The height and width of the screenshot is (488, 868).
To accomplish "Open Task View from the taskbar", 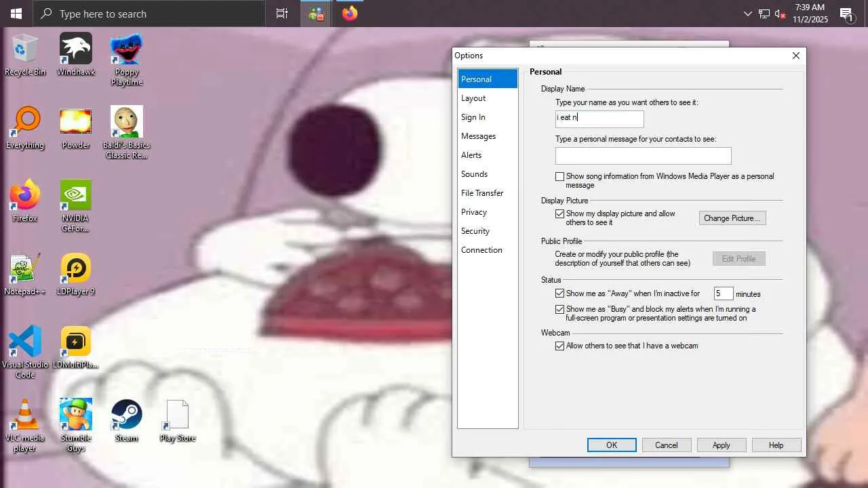I will click(x=282, y=14).
